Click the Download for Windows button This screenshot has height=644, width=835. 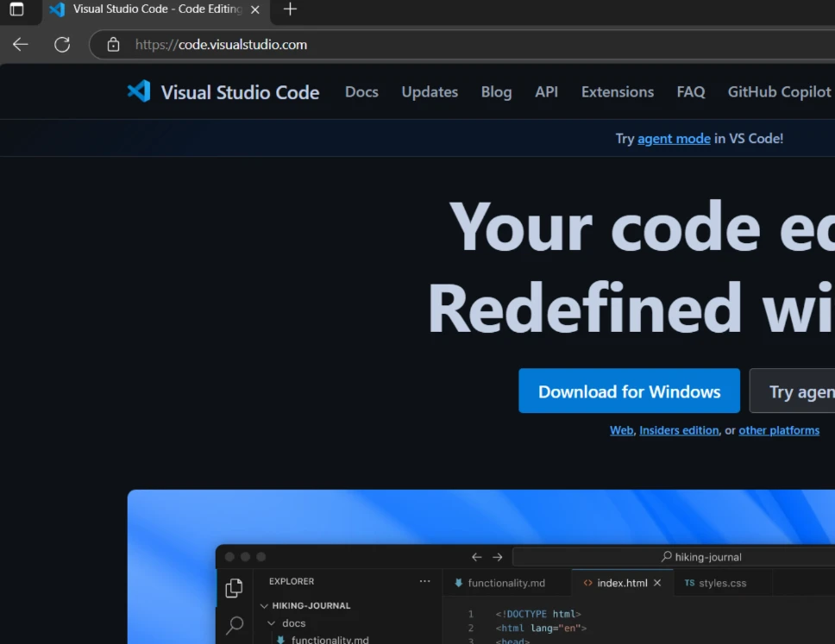coord(629,391)
